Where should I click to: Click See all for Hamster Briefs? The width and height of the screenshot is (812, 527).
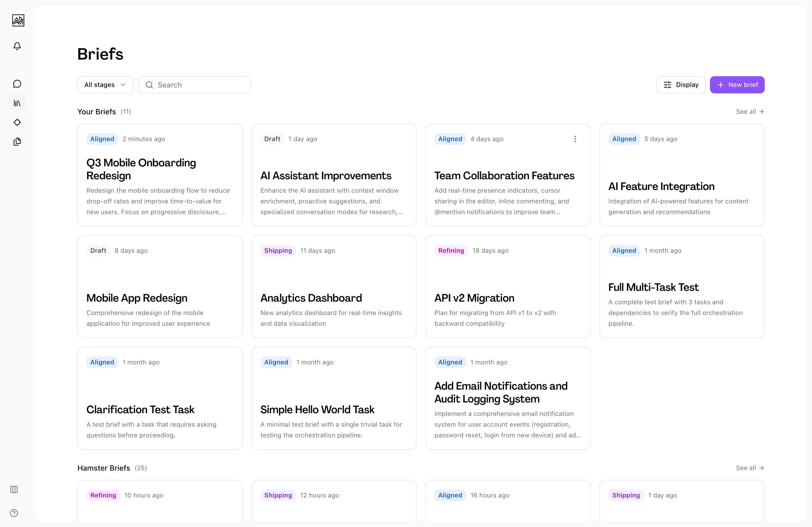[749, 468]
